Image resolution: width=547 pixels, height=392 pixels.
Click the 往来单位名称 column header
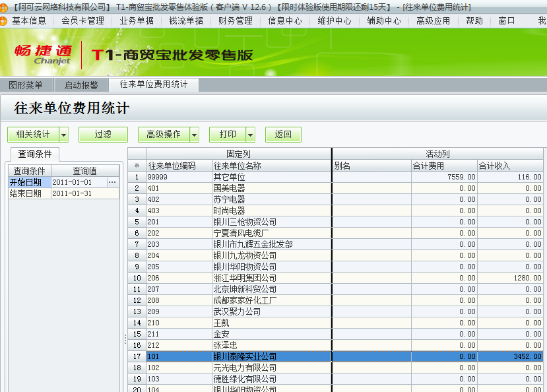272,166
